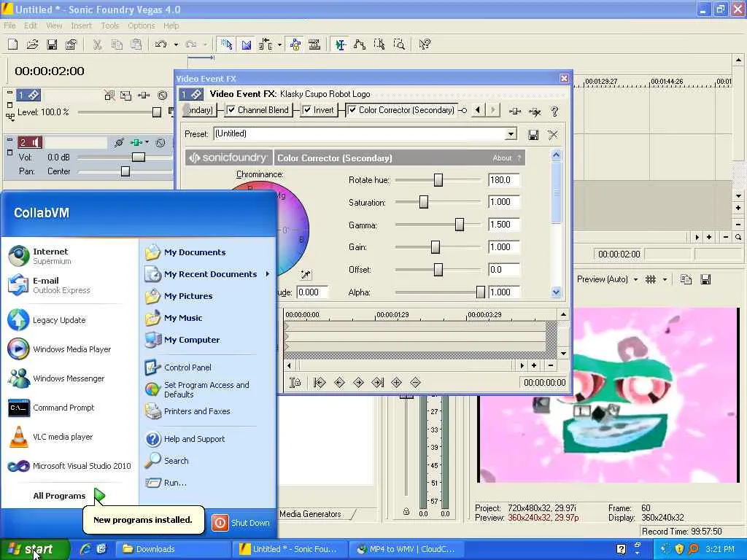Open the Insert menu
Screen dimensions: 747x560
pyautogui.click(x=81, y=26)
